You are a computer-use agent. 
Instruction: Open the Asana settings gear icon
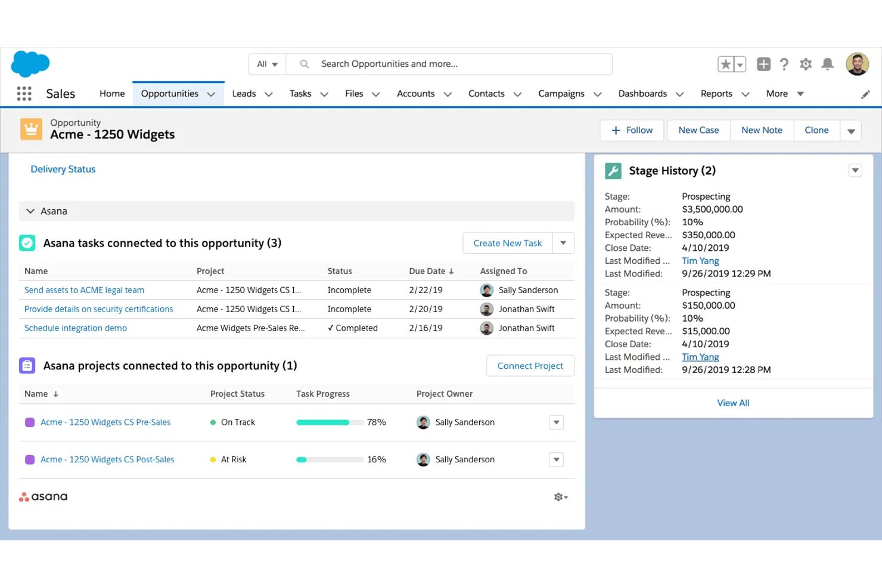[560, 497]
